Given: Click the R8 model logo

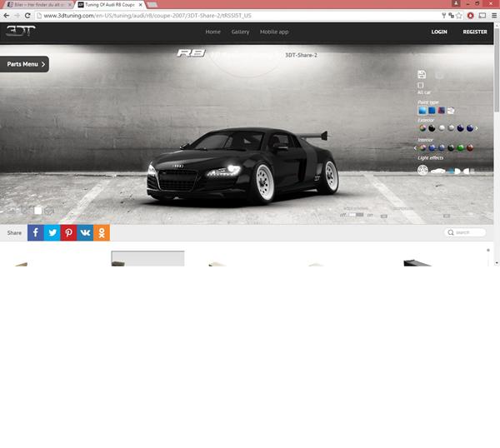Looking at the screenshot, I should 192,53.
